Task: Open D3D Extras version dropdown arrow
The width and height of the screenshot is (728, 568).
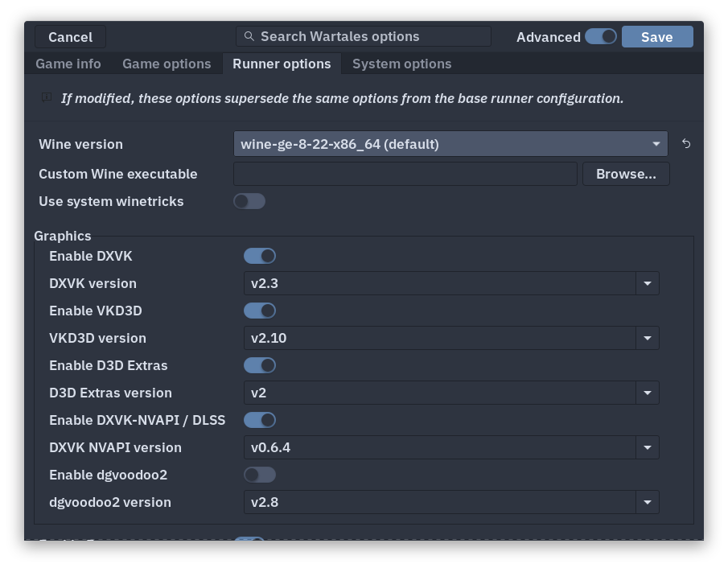Action: pos(647,393)
